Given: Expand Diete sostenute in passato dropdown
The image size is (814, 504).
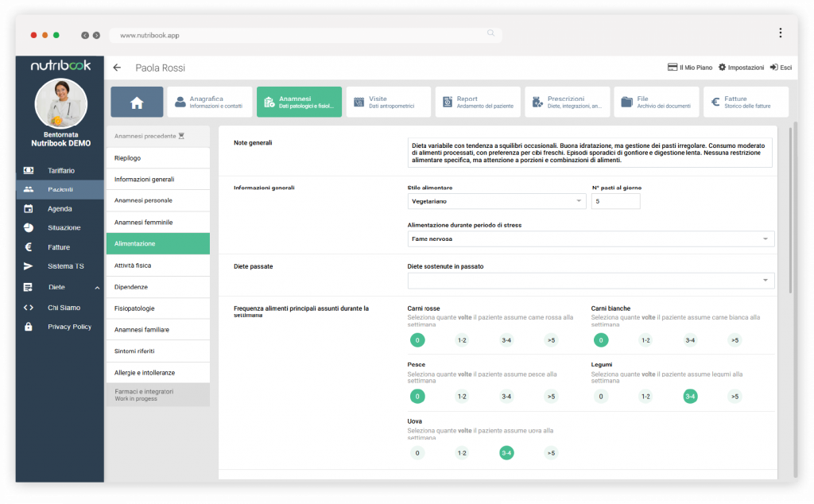Looking at the screenshot, I should [591, 280].
